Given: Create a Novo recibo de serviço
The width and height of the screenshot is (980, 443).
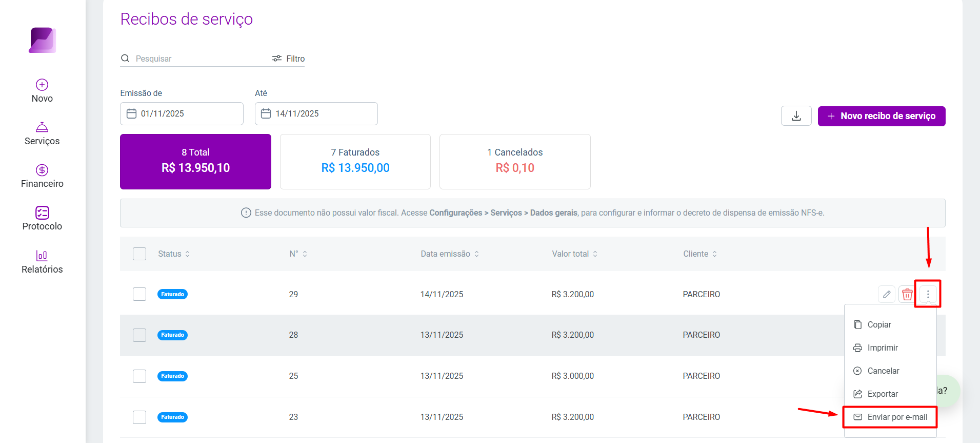Looking at the screenshot, I should pyautogui.click(x=882, y=116).
